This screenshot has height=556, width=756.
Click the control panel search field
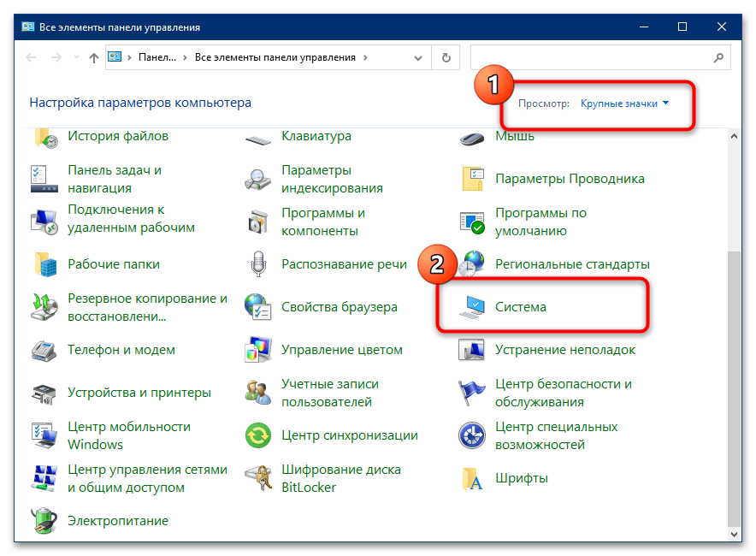[x=590, y=58]
